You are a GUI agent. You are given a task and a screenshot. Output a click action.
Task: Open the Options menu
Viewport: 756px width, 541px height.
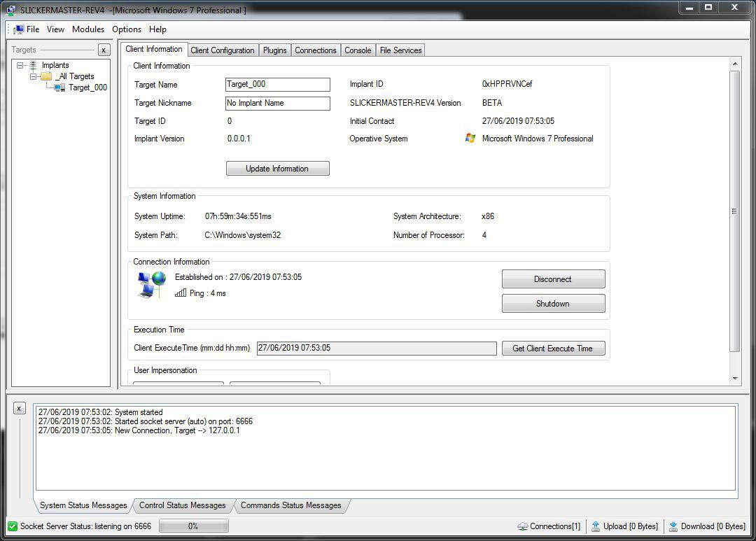(x=127, y=29)
